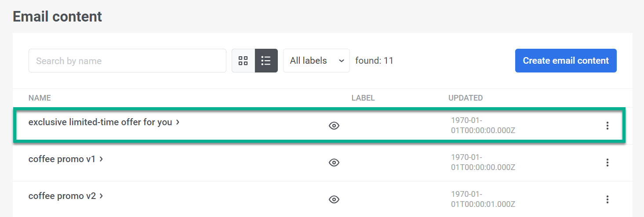Preview coffee promo v2 content
Screen dimensions: 644x217
(334, 200)
